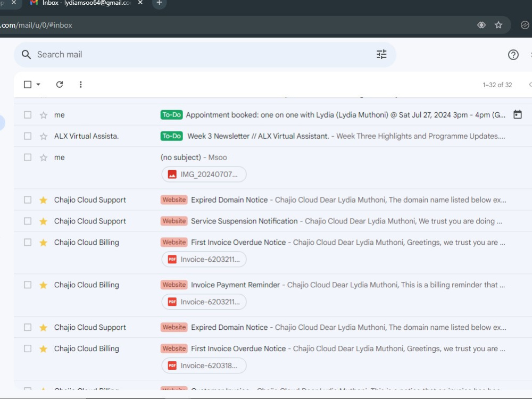The height and width of the screenshot is (399, 532).
Task: Open a new browser tab
Action: click(159, 3)
